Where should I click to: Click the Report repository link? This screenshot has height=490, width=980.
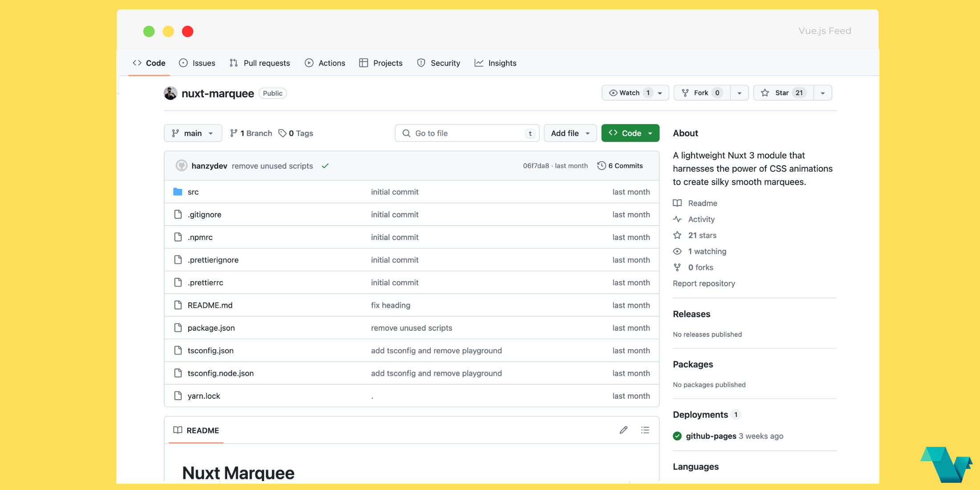704,283
